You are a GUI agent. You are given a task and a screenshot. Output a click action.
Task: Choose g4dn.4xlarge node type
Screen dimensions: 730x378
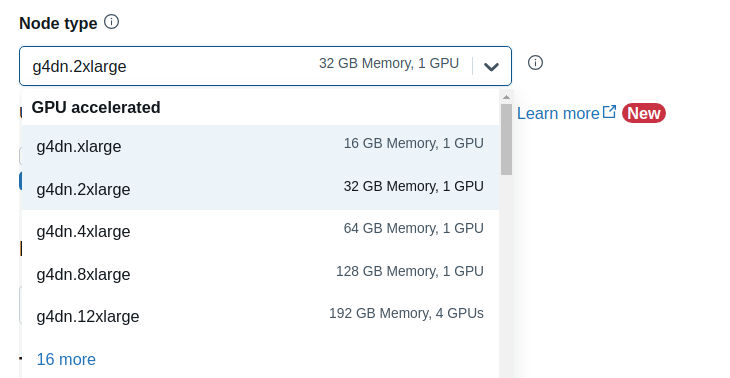point(260,231)
